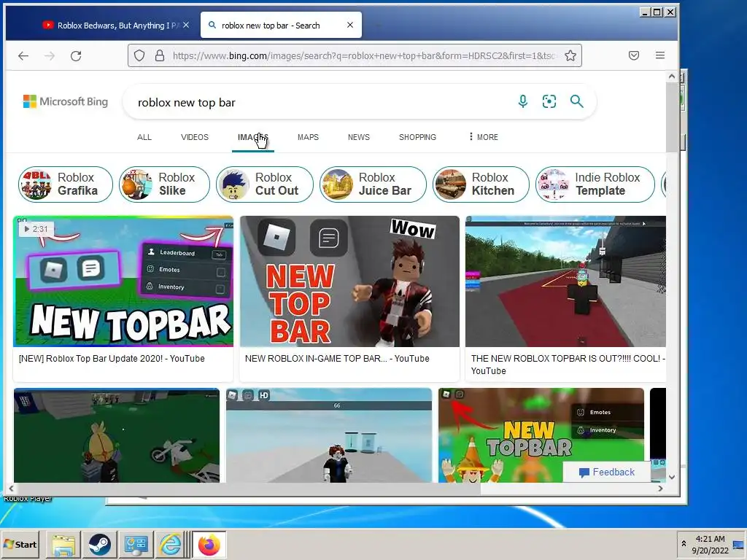Open the tracking protection shield icon

(x=139, y=55)
